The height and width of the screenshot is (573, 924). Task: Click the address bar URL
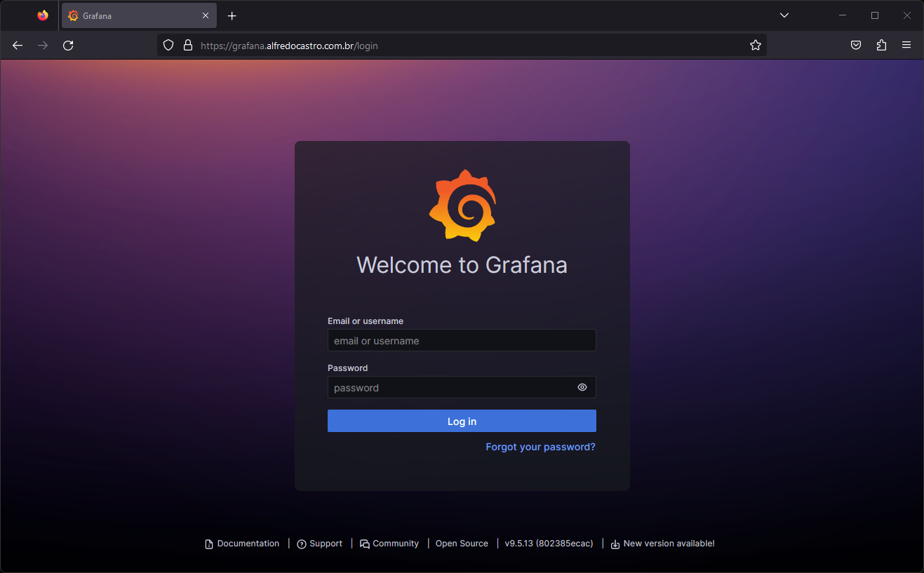coord(289,46)
